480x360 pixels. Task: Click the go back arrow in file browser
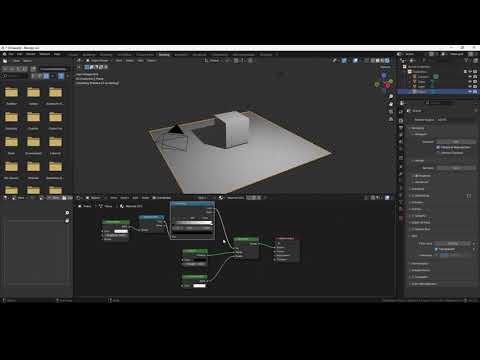pyautogui.click(x=5, y=69)
